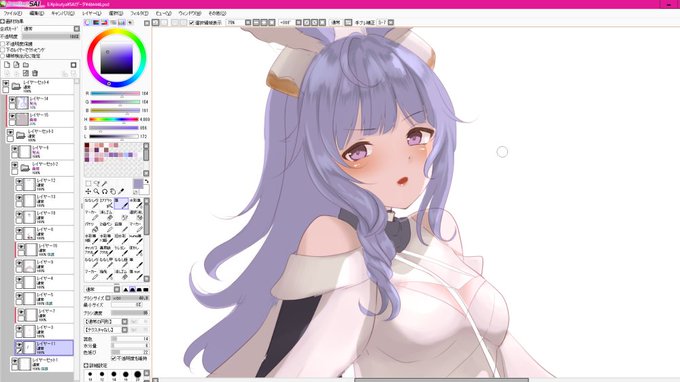Toggle visibility of レイヤーセット4
This screenshot has width=680, height=382.
click(6, 83)
